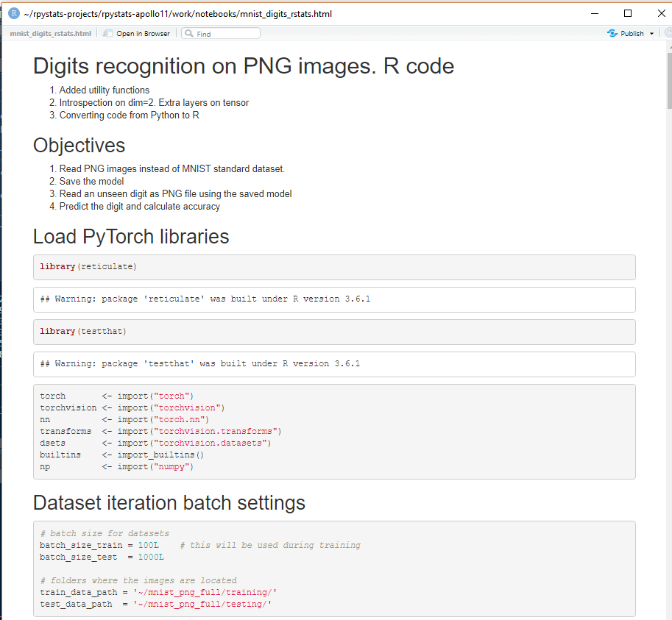Minimize the viewer window
672x620 pixels.
[593, 13]
